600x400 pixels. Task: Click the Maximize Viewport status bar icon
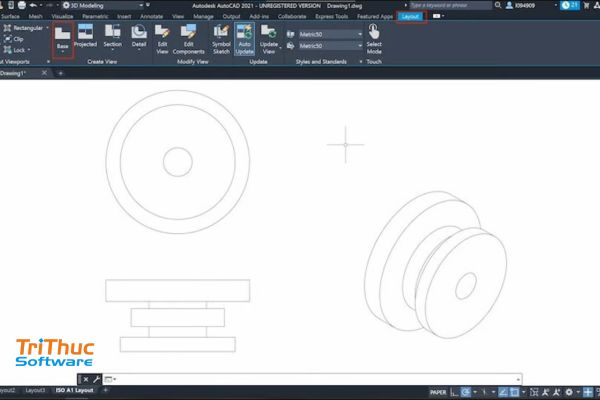pos(534,392)
